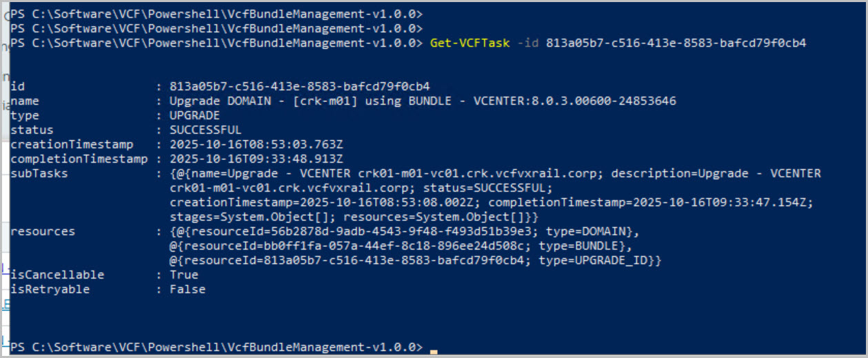The width and height of the screenshot is (868, 358).
Task: Click the blinking cursor at the bottom prompt
Action: click(434, 352)
